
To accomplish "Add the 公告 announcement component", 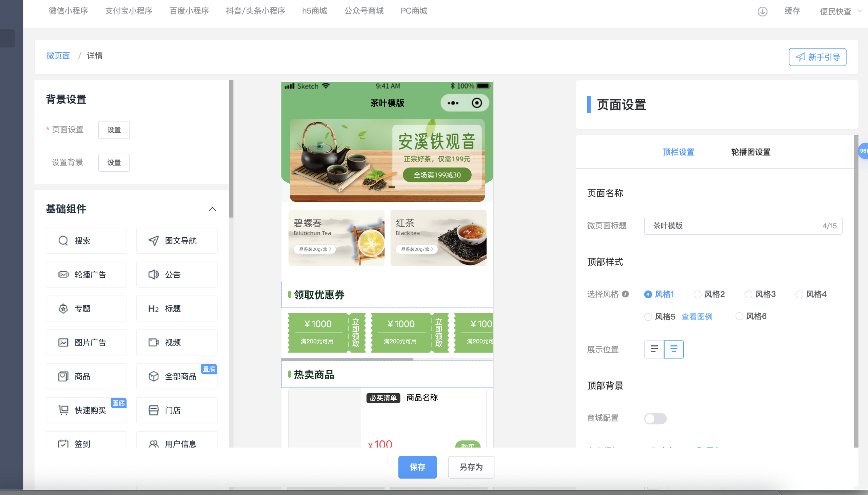I will (x=176, y=275).
